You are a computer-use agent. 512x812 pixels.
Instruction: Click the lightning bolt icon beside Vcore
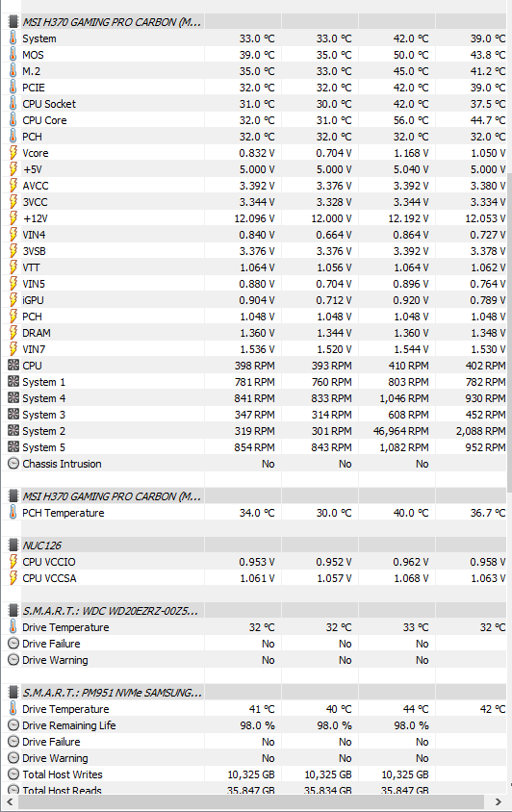tap(13, 153)
